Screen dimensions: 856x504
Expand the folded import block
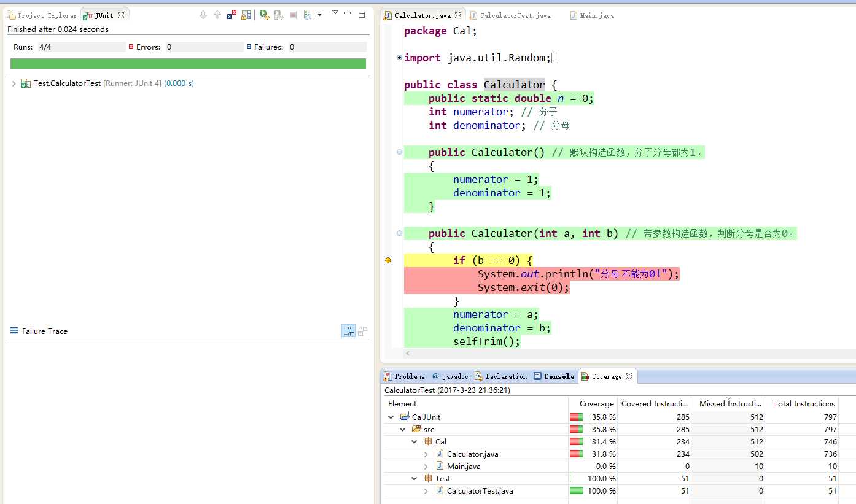399,58
